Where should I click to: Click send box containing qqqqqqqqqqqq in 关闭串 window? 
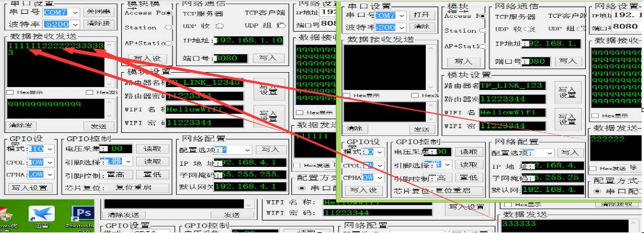[55, 108]
